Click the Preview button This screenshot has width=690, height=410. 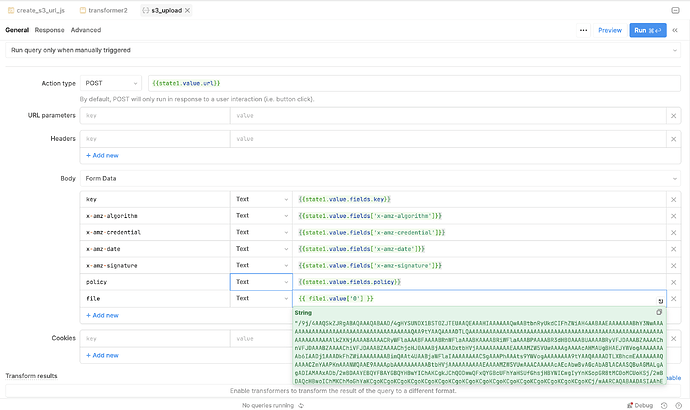point(610,30)
